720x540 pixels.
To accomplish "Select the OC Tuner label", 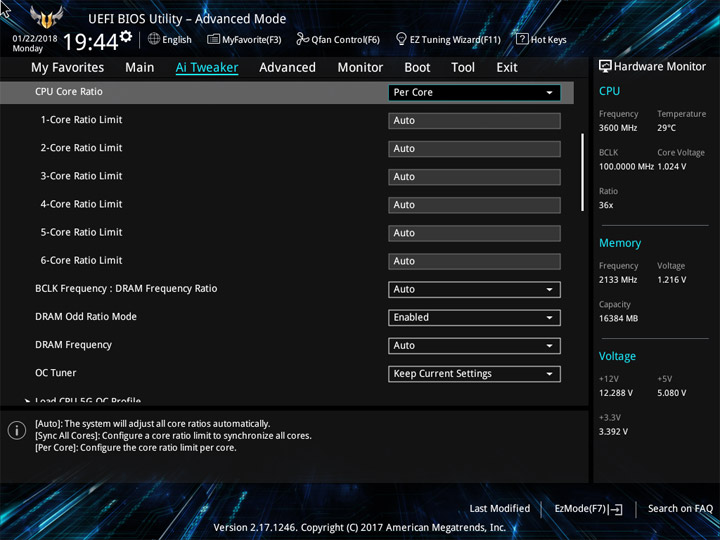I will 56,373.
